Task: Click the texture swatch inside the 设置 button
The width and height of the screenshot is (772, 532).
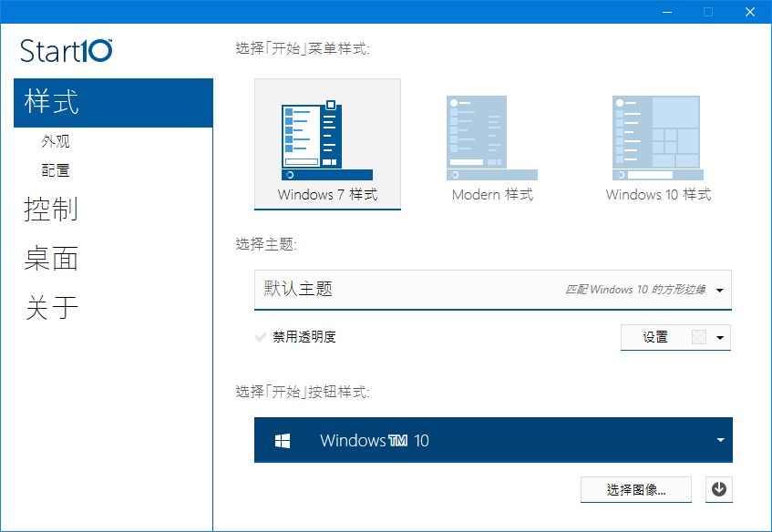Action: [699, 338]
